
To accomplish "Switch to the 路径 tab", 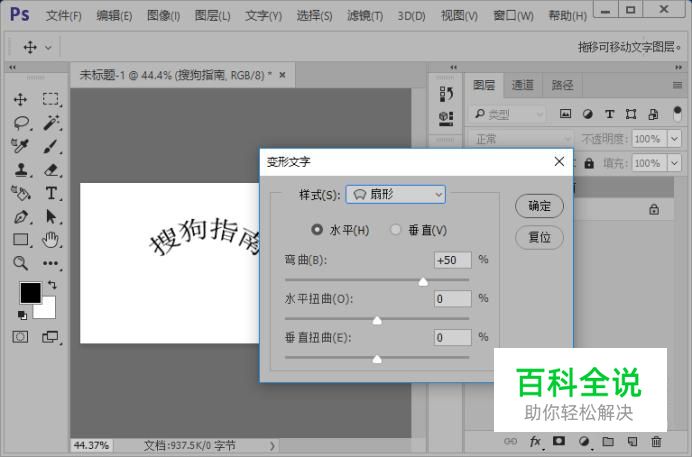I will pos(562,85).
